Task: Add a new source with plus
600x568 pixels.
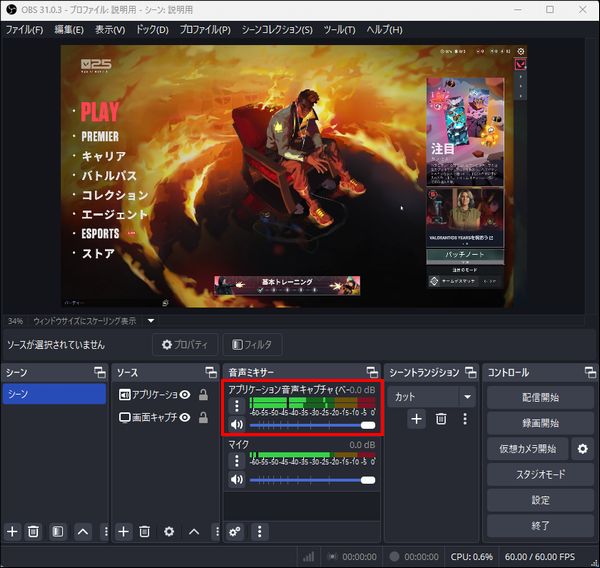Action: pos(123,532)
